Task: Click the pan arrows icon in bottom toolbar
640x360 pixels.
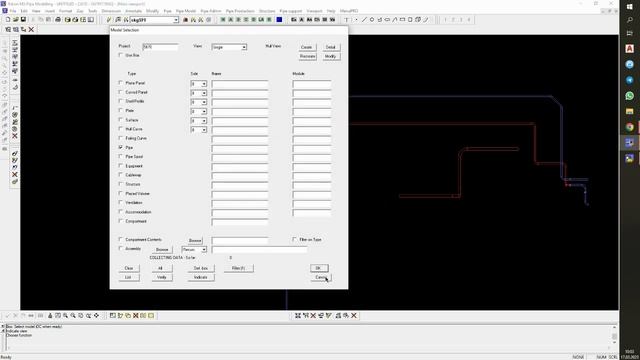Action: tap(96, 316)
